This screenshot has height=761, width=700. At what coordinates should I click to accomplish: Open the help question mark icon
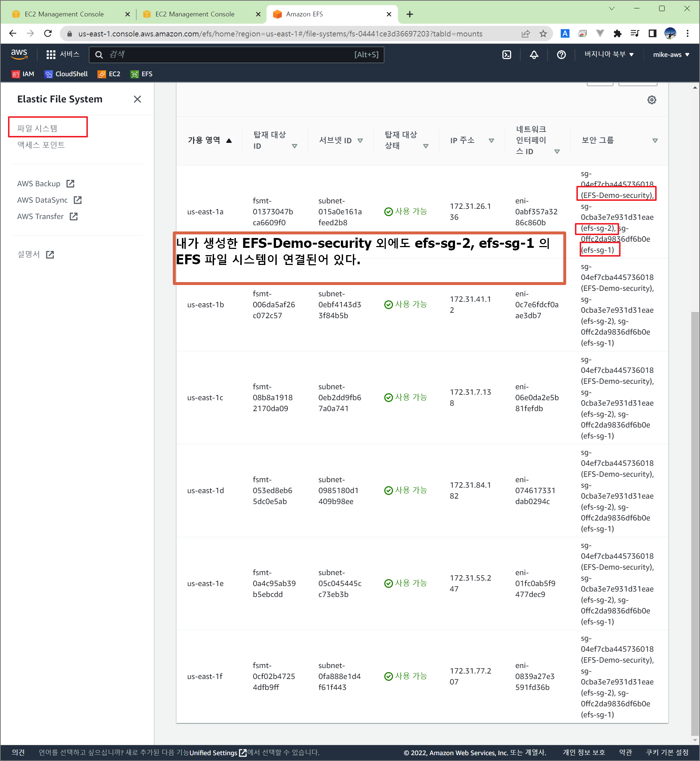tap(561, 55)
